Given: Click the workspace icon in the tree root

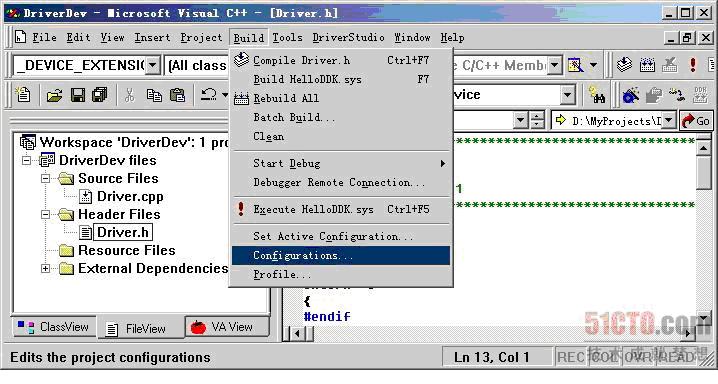Looking at the screenshot, I should pos(27,142).
